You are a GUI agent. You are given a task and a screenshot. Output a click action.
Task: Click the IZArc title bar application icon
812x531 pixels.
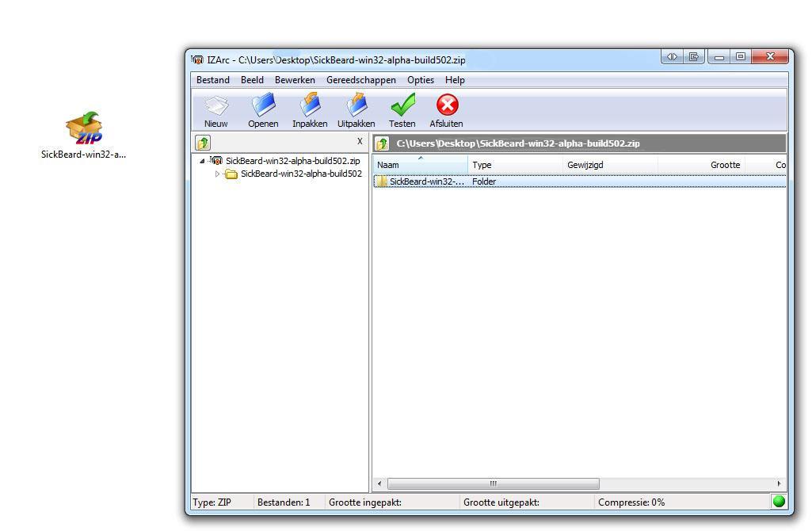[x=197, y=59]
